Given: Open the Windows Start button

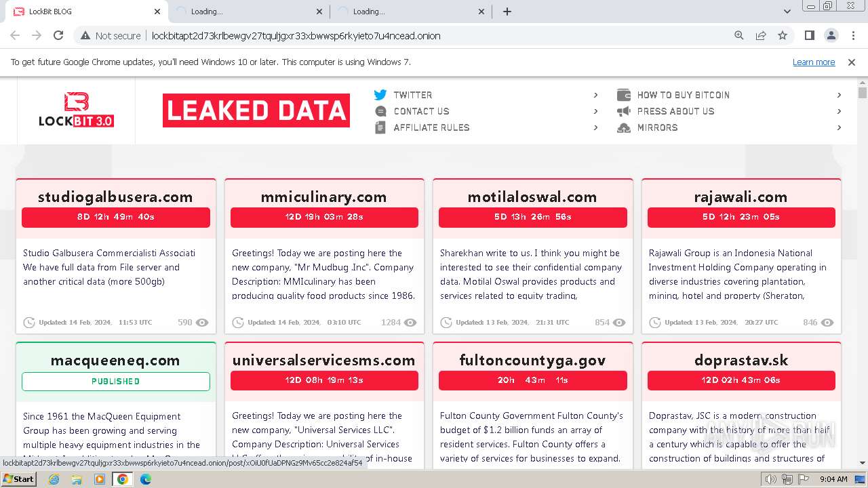Looking at the screenshot, I should pyautogui.click(x=18, y=479).
